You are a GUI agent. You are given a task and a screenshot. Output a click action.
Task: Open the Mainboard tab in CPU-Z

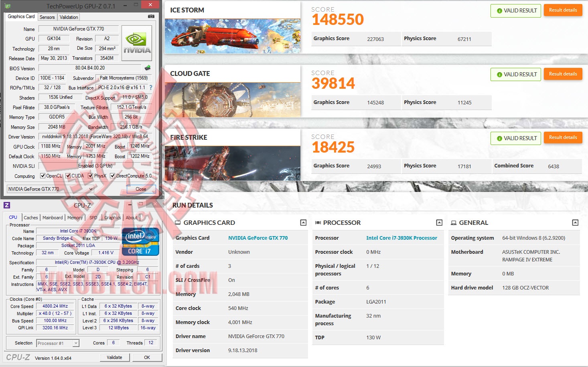[53, 218]
